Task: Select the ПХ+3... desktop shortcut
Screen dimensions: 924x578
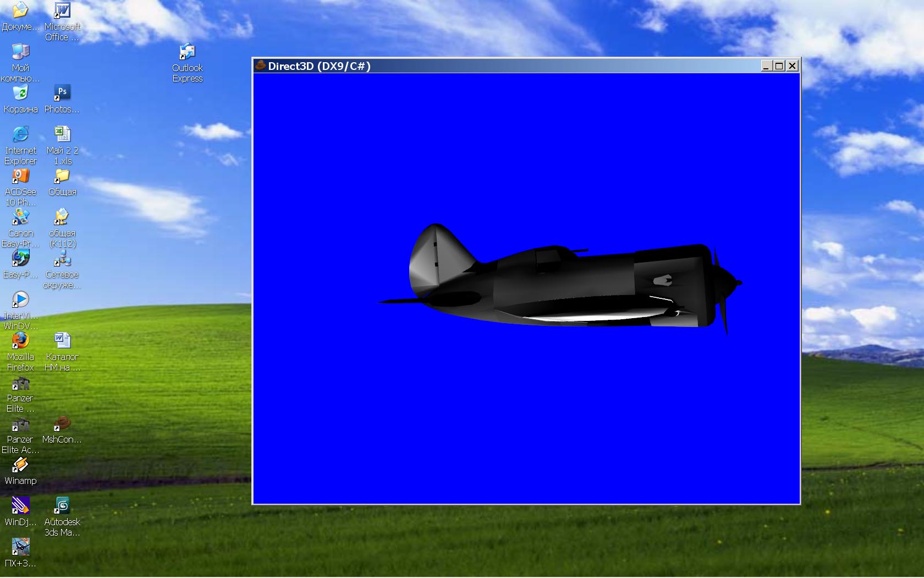Action: tap(20, 553)
